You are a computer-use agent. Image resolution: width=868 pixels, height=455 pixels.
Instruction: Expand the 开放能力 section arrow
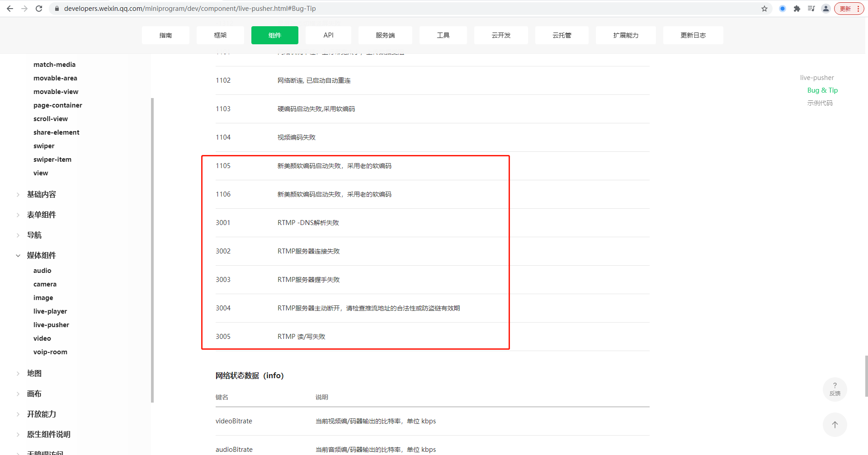click(18, 414)
